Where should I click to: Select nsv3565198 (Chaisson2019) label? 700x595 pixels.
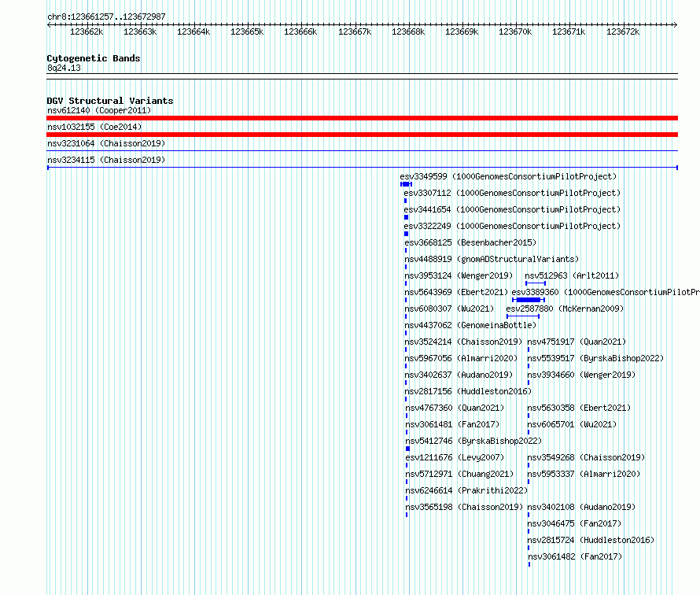(464, 507)
